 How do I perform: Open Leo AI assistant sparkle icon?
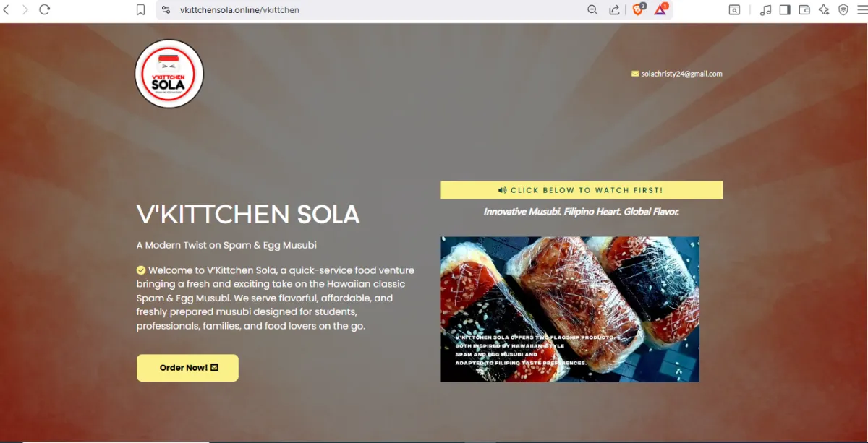pos(824,9)
